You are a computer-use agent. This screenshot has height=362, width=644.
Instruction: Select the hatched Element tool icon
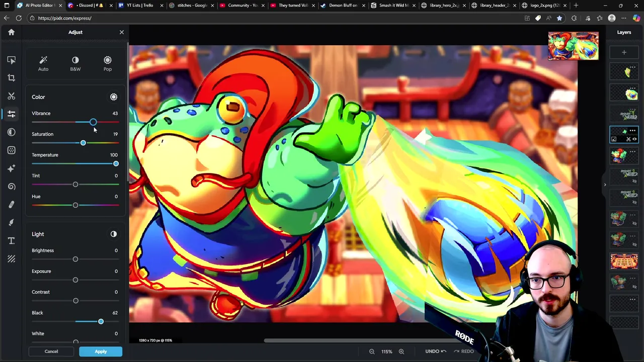(x=11, y=259)
